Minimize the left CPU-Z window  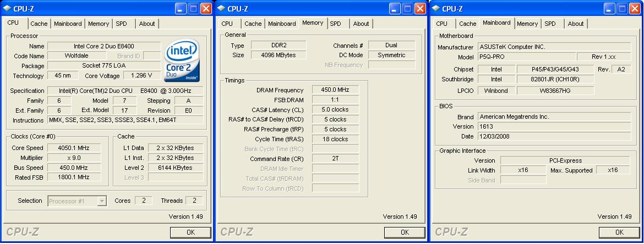[x=181, y=9]
